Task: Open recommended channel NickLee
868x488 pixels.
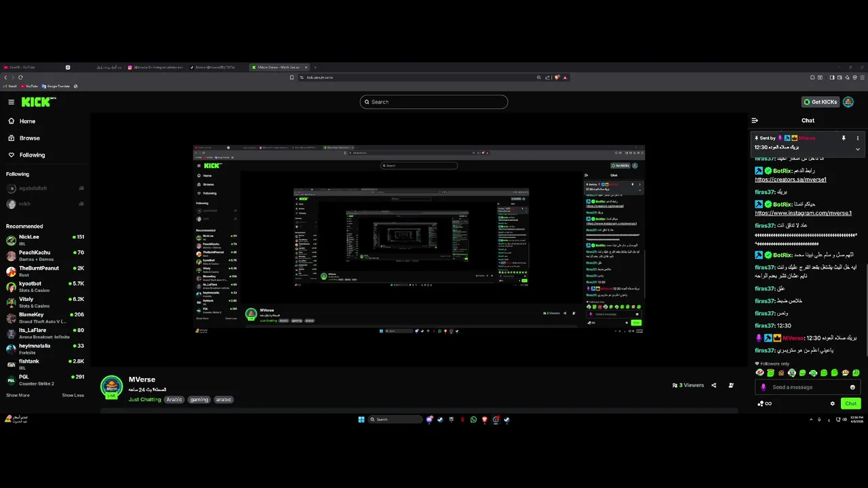Action: coord(45,240)
